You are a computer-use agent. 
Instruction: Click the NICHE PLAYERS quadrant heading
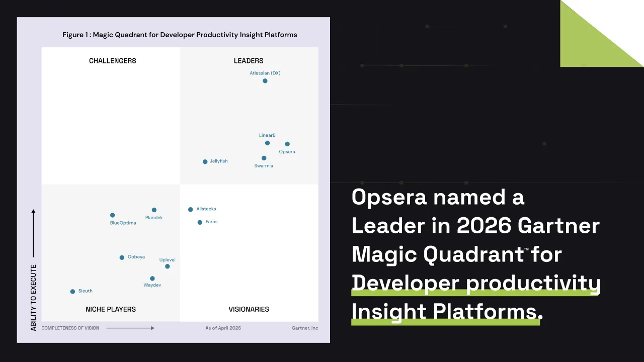(111, 309)
